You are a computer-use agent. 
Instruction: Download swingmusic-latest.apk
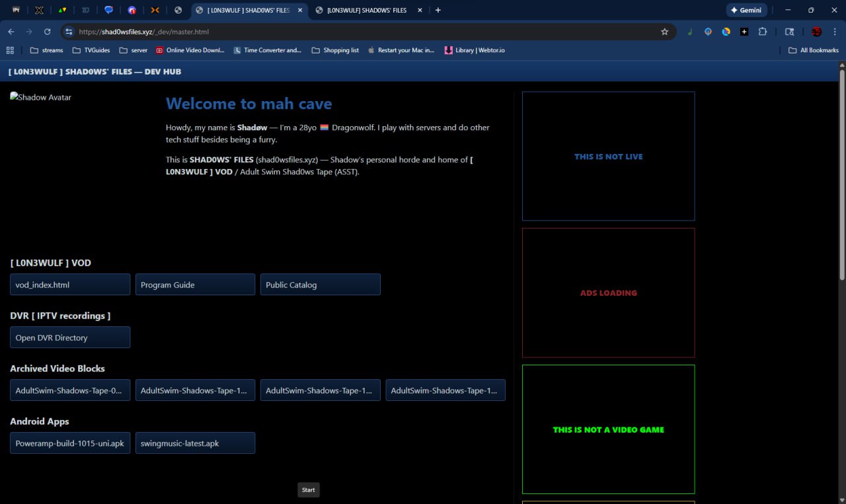(195, 443)
